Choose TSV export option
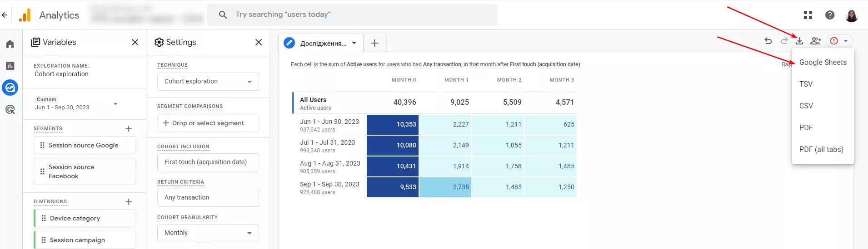The image size is (868, 249). tap(823, 84)
